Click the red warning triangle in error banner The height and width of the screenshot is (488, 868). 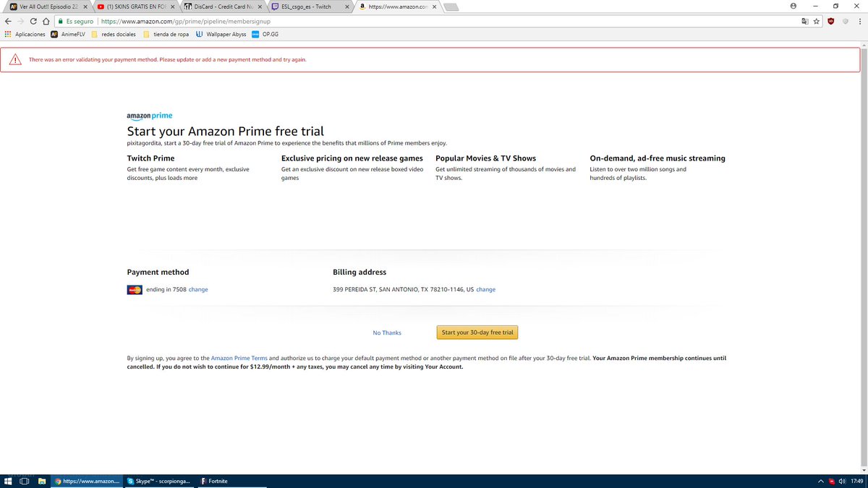(x=14, y=59)
